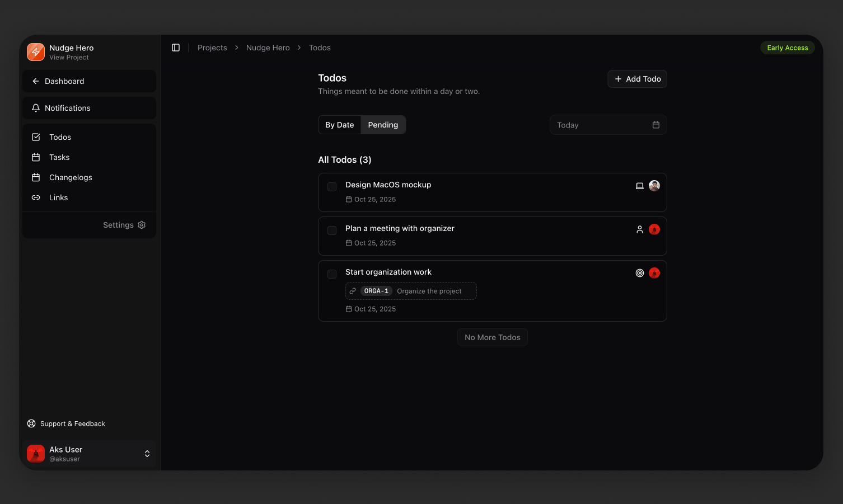Screen dimensions: 843x504
Task: Click the Dashboard back arrow icon
Action: pos(36,81)
